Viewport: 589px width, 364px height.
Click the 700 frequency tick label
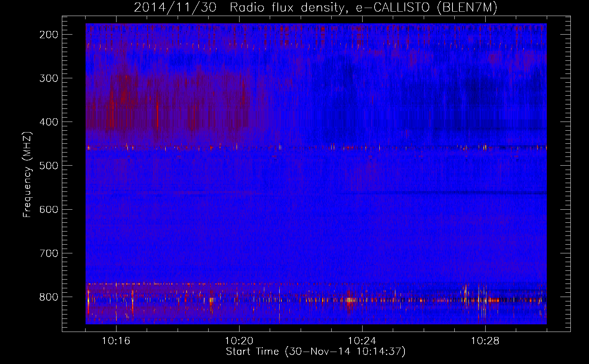(49, 253)
